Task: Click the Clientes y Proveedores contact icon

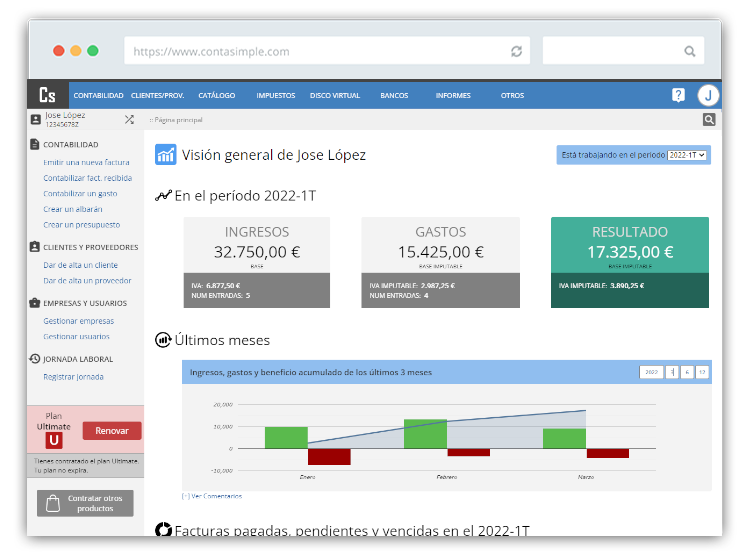Action: pyautogui.click(x=34, y=247)
